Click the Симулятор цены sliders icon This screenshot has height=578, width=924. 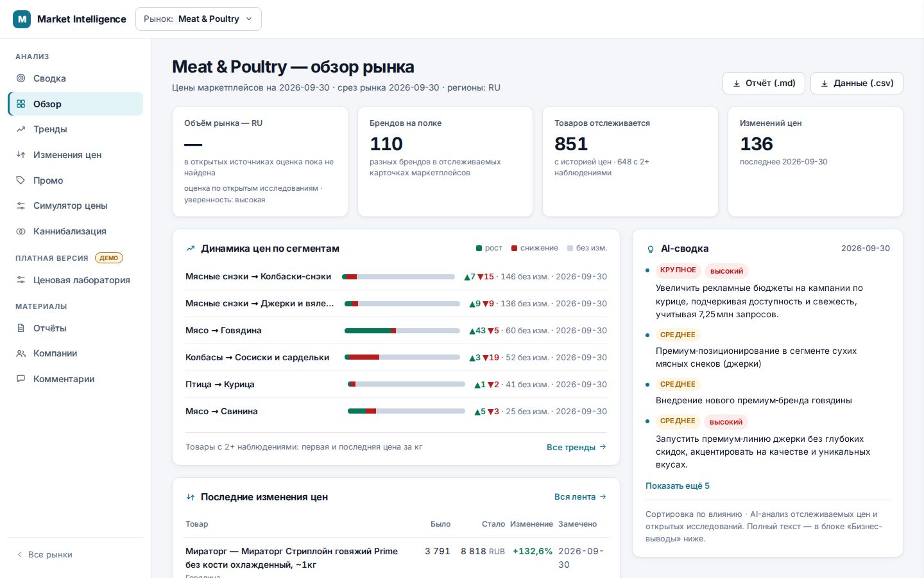(x=21, y=206)
